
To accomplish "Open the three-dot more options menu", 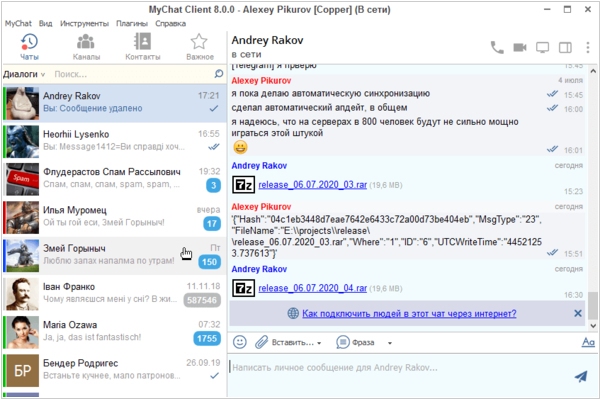I will (x=588, y=47).
